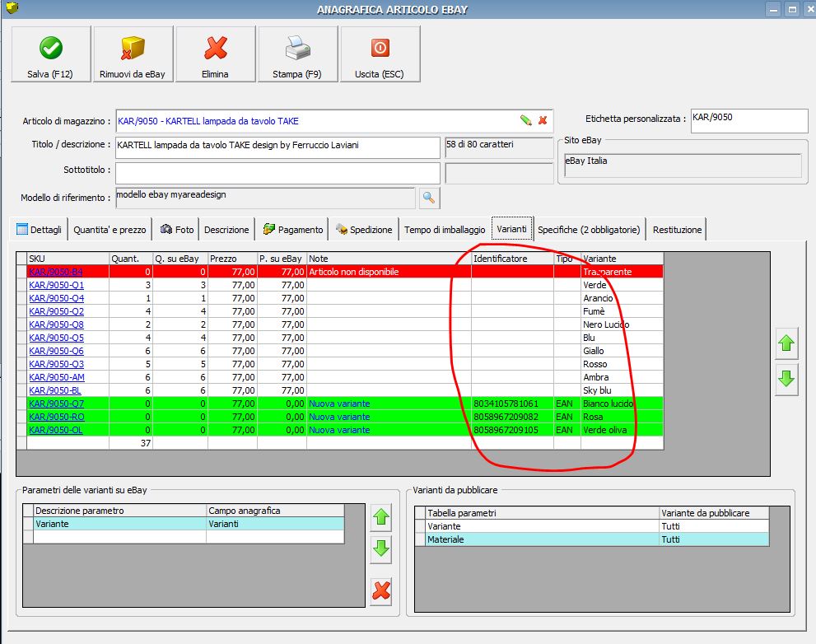Click Modello di riferimento field
Image resolution: width=816 pixels, height=644 pixels.
pyautogui.click(x=265, y=198)
